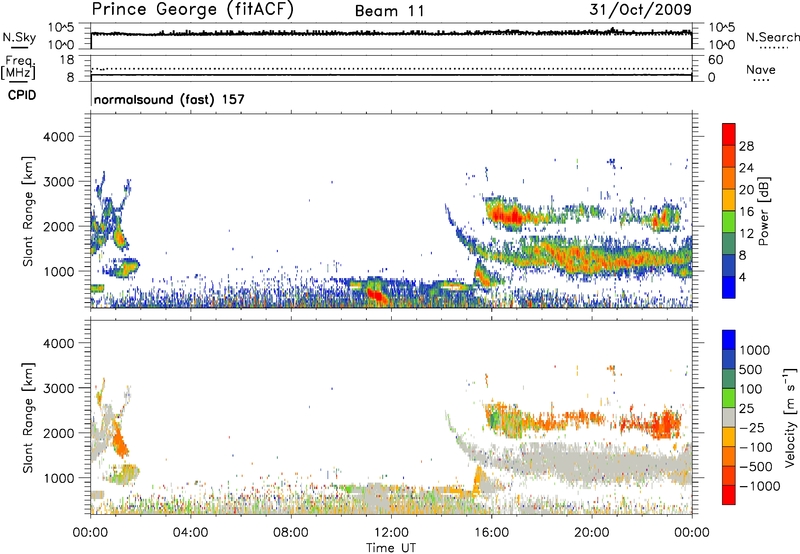Click the "08:00" time tick label
This screenshot has width=800, height=554.
(290, 533)
